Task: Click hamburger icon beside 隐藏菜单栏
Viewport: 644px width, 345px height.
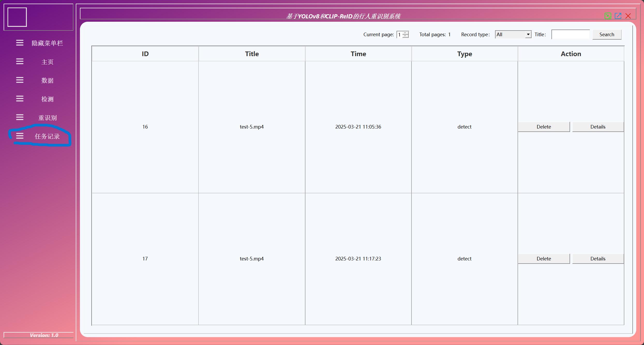Action: pos(20,43)
